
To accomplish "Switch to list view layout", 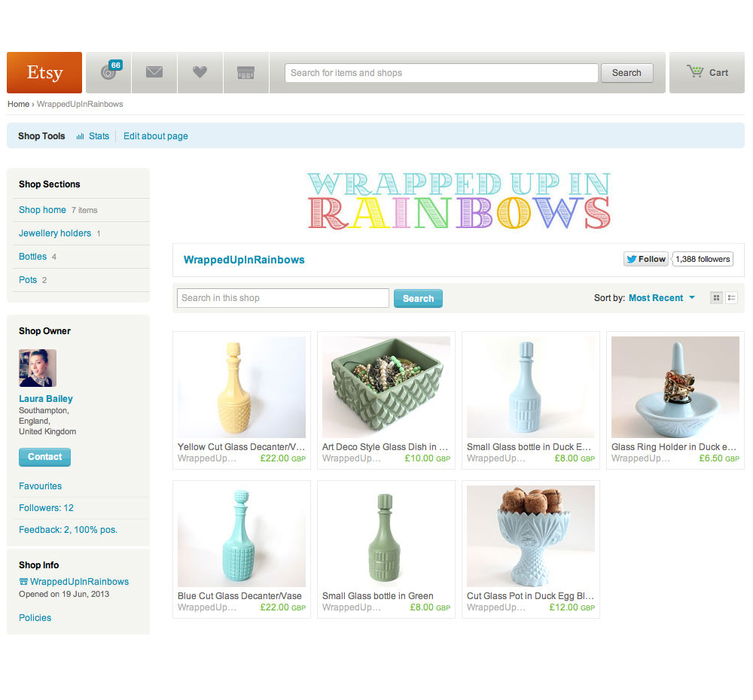I will [731, 298].
